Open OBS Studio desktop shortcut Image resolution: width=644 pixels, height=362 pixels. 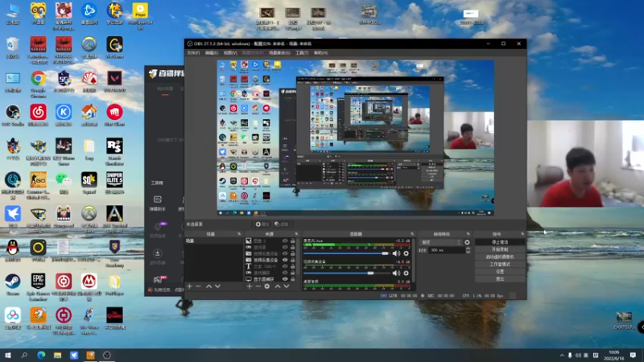13,112
